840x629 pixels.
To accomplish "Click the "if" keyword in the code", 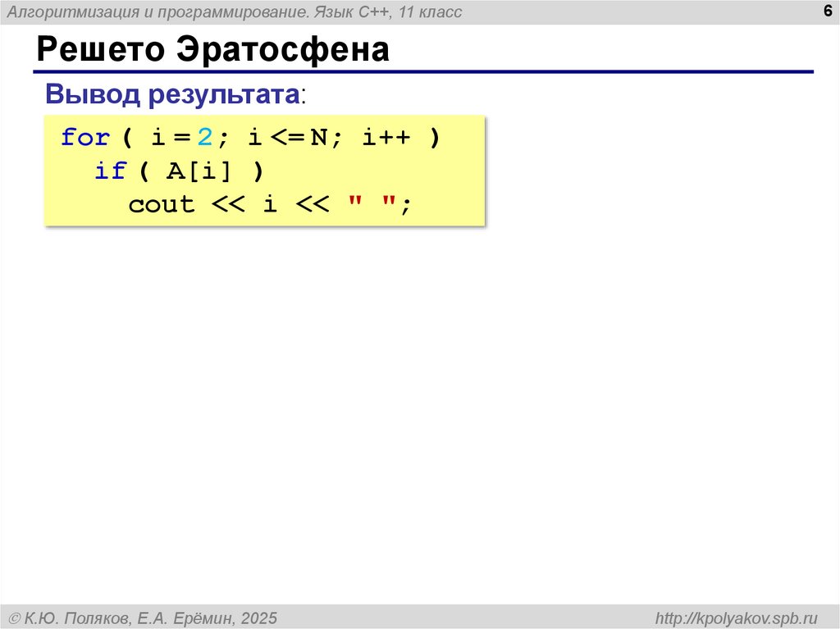I will click(x=110, y=171).
